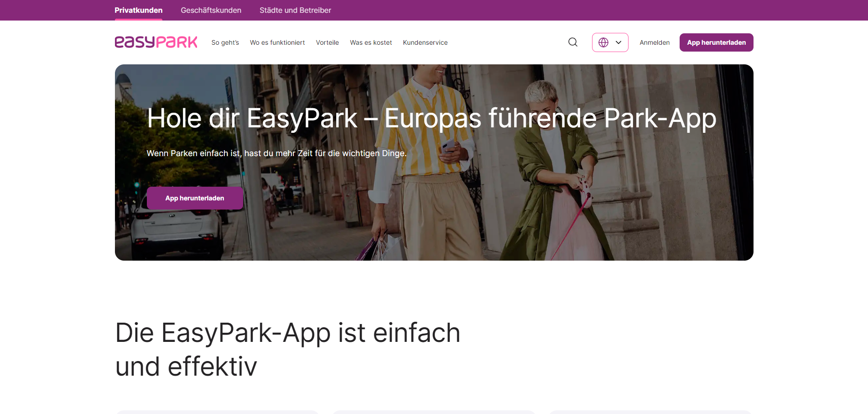Open the Kundenservice menu item

(425, 42)
